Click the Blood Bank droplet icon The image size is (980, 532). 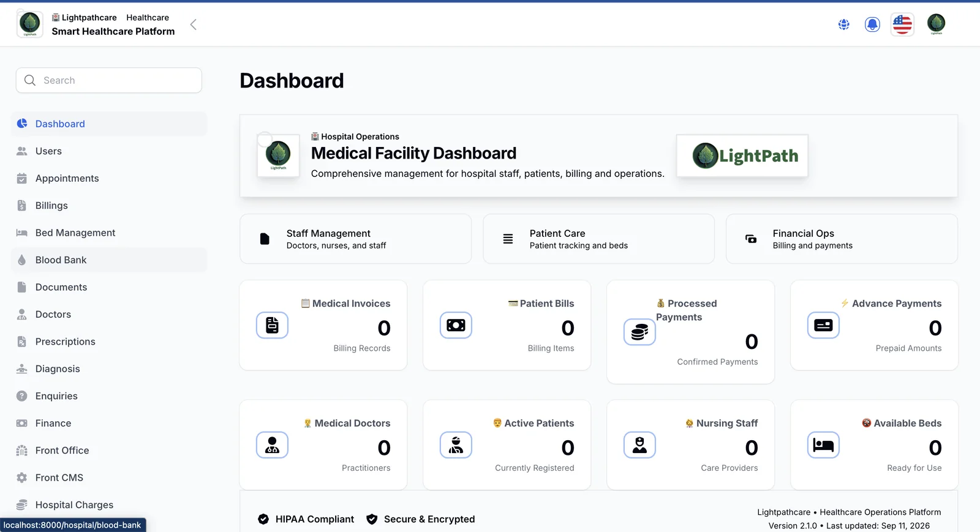(22, 260)
